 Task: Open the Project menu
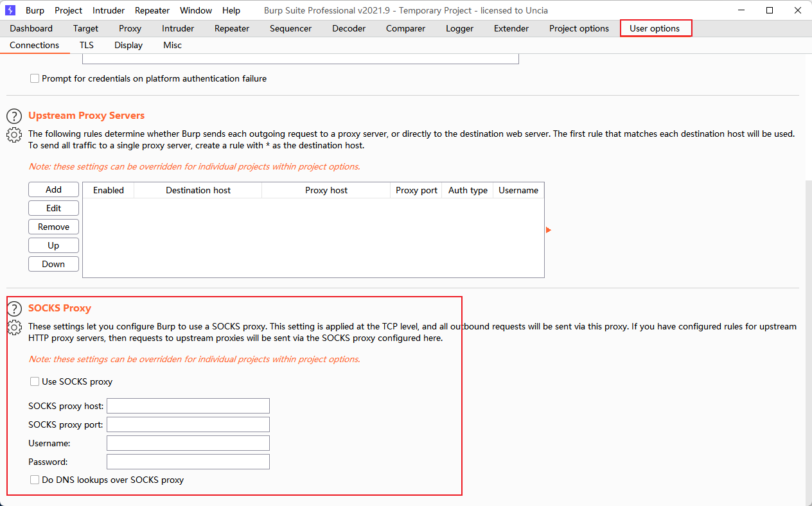68,10
